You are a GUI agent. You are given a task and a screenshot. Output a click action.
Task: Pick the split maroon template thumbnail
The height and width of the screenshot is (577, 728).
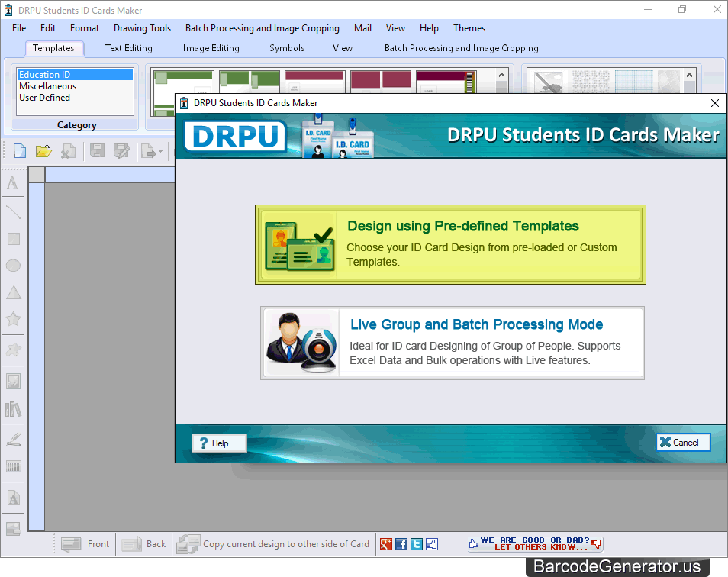coord(381,82)
